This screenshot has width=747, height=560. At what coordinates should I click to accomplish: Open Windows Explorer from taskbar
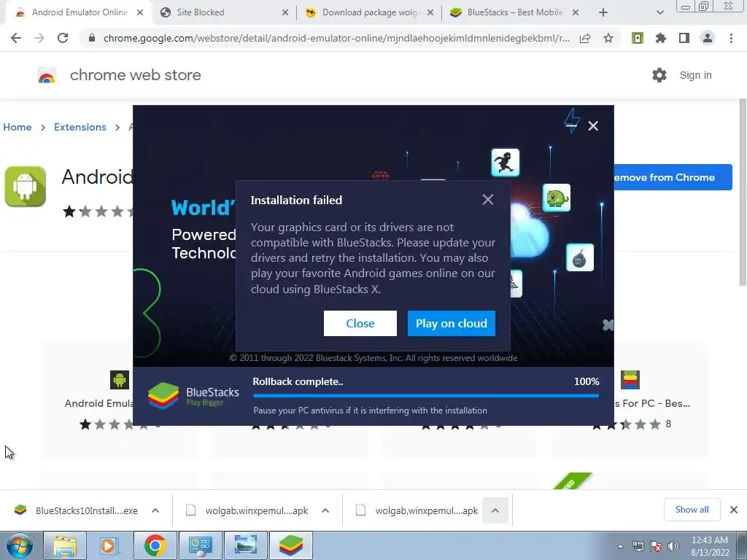click(65, 545)
